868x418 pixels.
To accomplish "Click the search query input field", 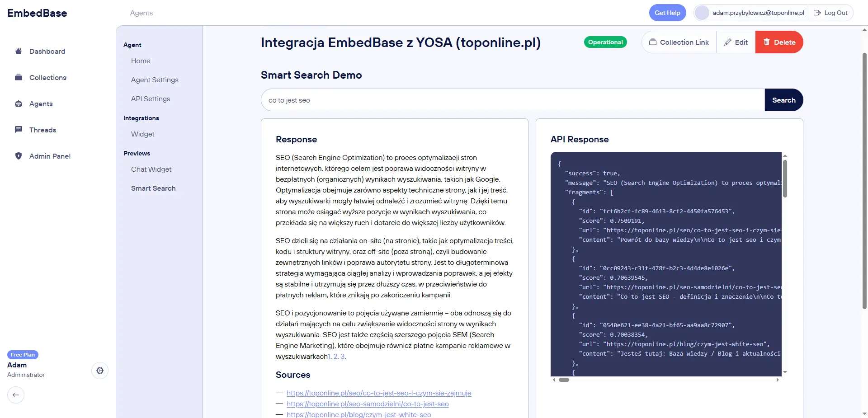I will pos(513,100).
